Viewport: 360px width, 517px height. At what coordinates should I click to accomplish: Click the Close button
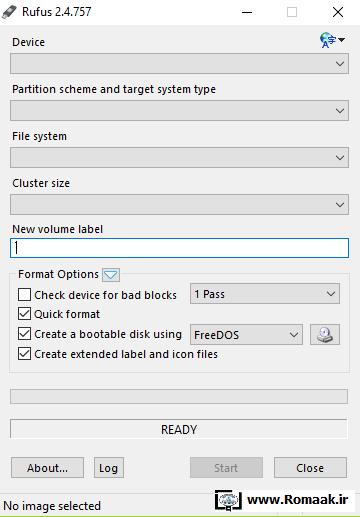310,468
